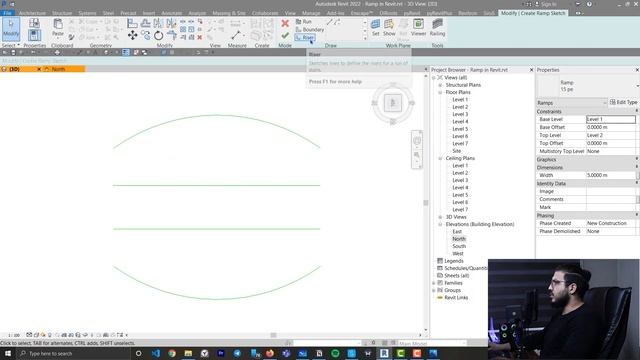This screenshot has height=360, width=640.
Task: Open the South elevation view
Action: 459,247
